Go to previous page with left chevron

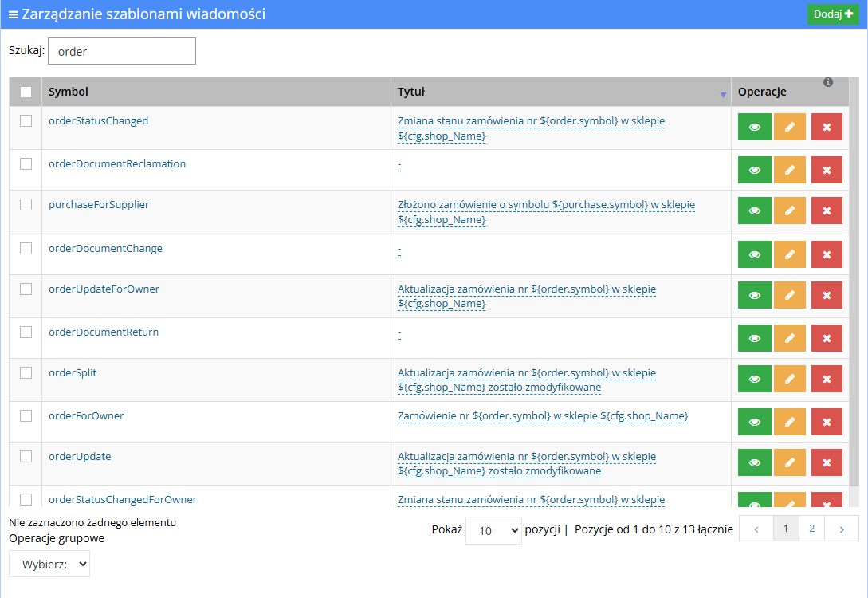[756, 529]
